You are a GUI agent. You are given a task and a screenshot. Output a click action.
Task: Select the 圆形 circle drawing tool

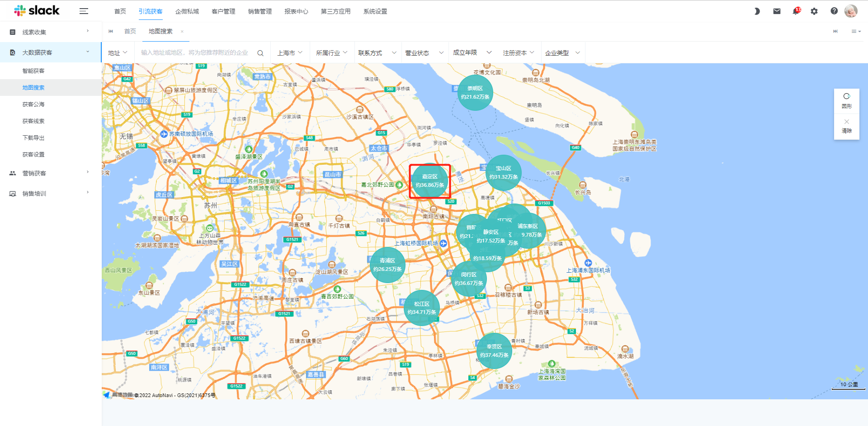847,101
